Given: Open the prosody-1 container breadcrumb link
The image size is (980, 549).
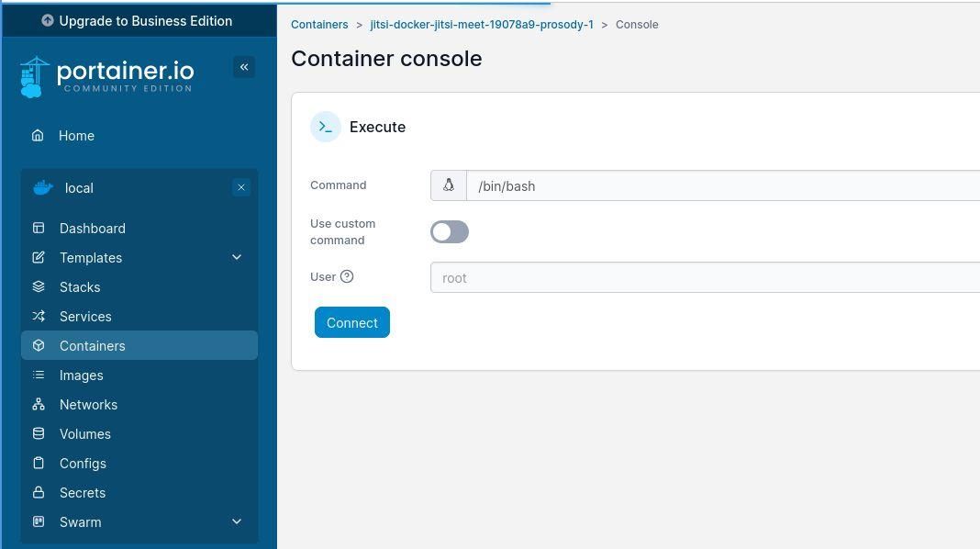Looking at the screenshot, I should coord(482,25).
